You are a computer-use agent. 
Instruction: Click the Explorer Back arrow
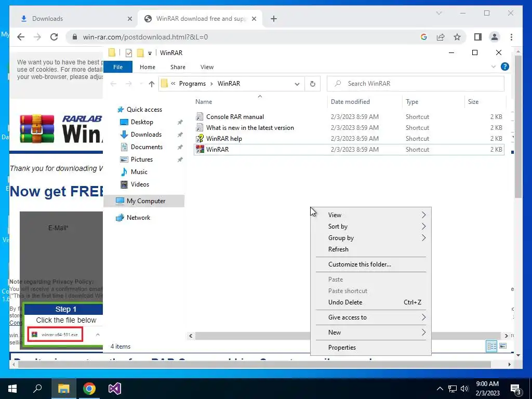(113, 84)
